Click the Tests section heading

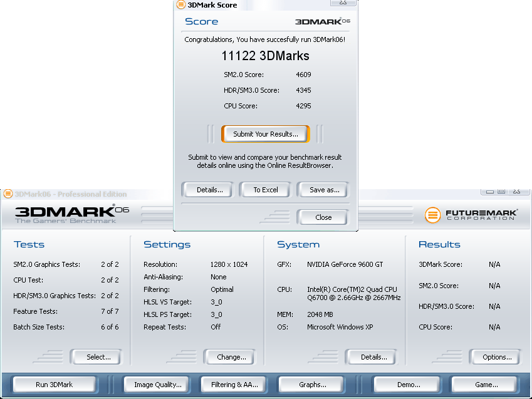29,245
